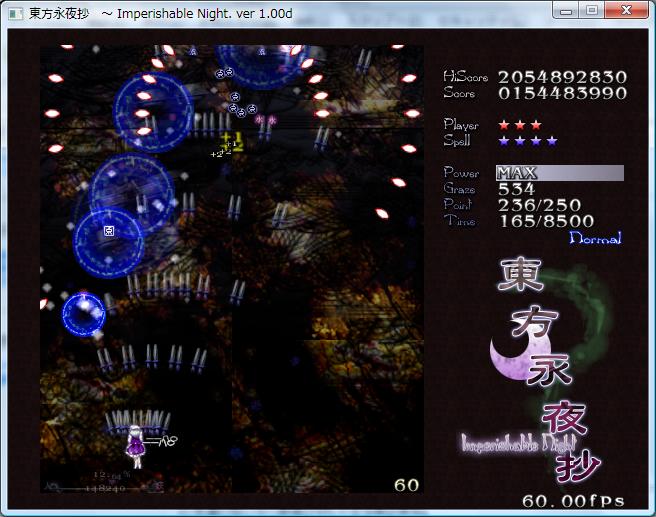Click the Power gauge showing MAX
656x517 pixels.
560,173
